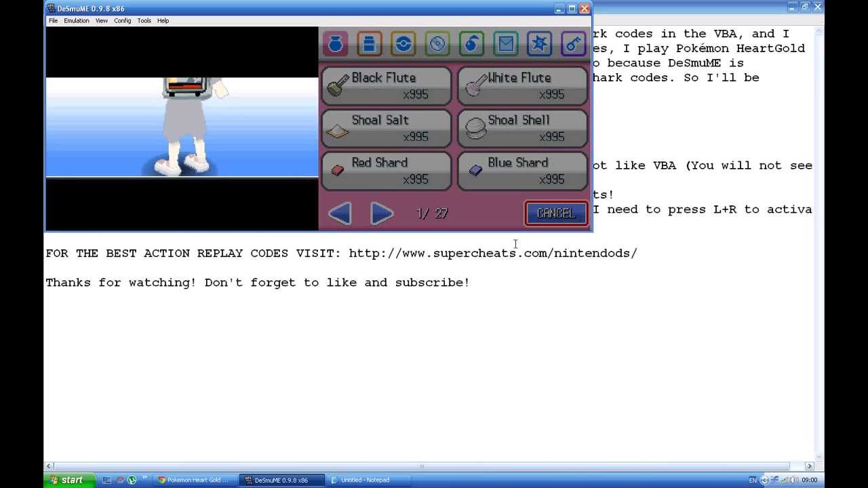
Task: Expand hidden system tray icons
Action: [764, 480]
